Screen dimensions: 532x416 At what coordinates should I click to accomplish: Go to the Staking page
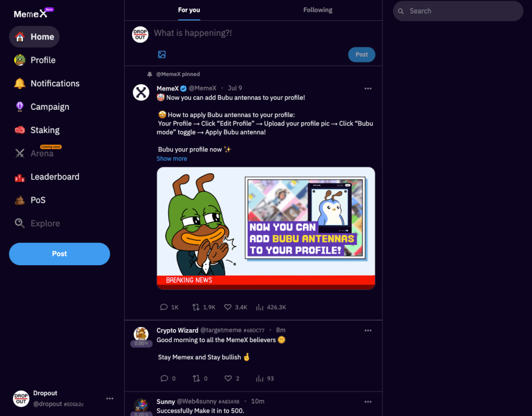coord(46,130)
